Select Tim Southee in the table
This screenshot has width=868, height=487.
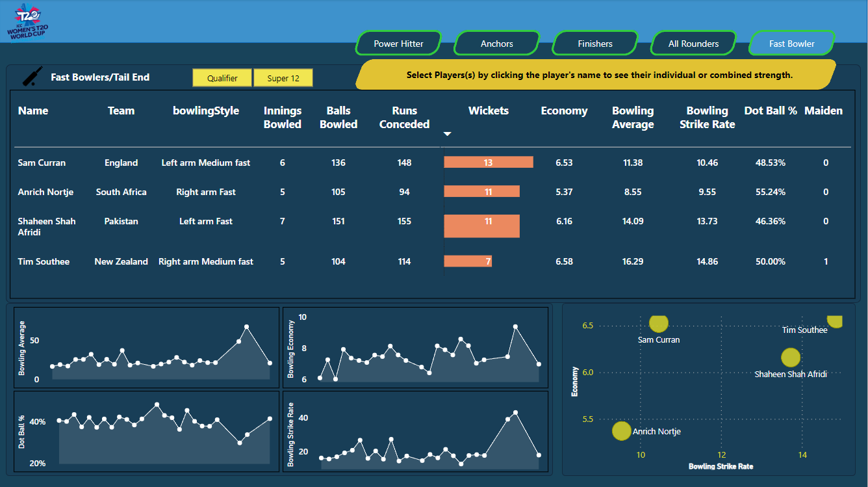(x=44, y=261)
